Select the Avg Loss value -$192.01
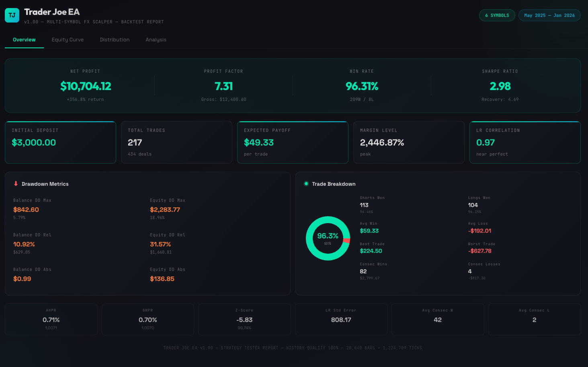This screenshot has height=367, width=588. click(479, 231)
